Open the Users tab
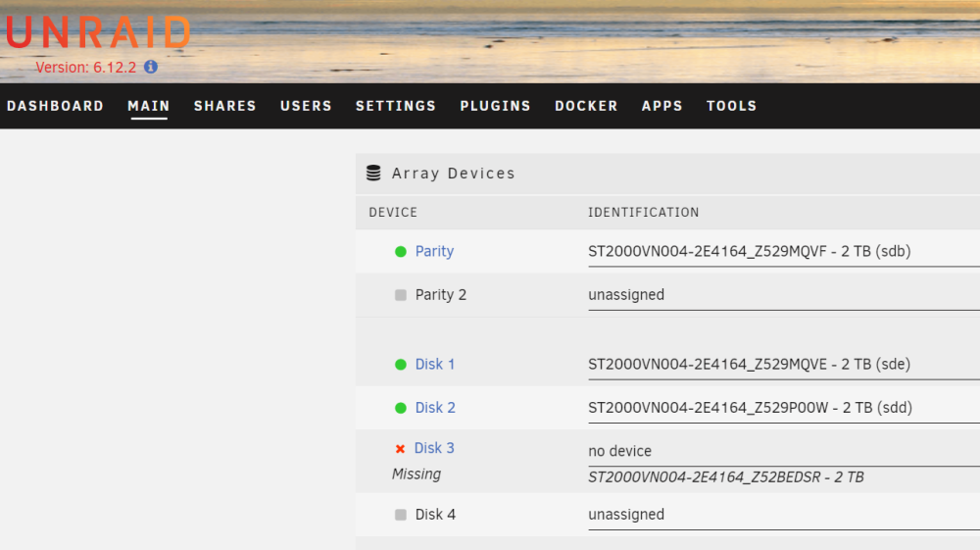 coord(306,106)
